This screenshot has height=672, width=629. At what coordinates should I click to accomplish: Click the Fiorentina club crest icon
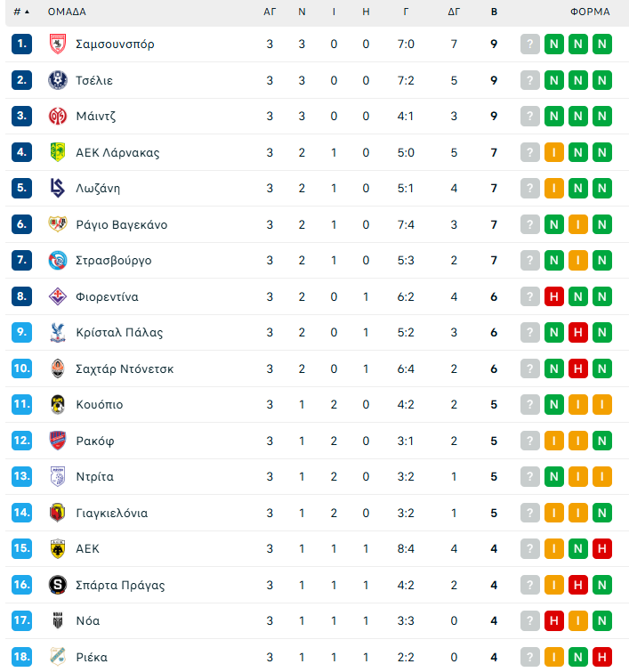(58, 296)
